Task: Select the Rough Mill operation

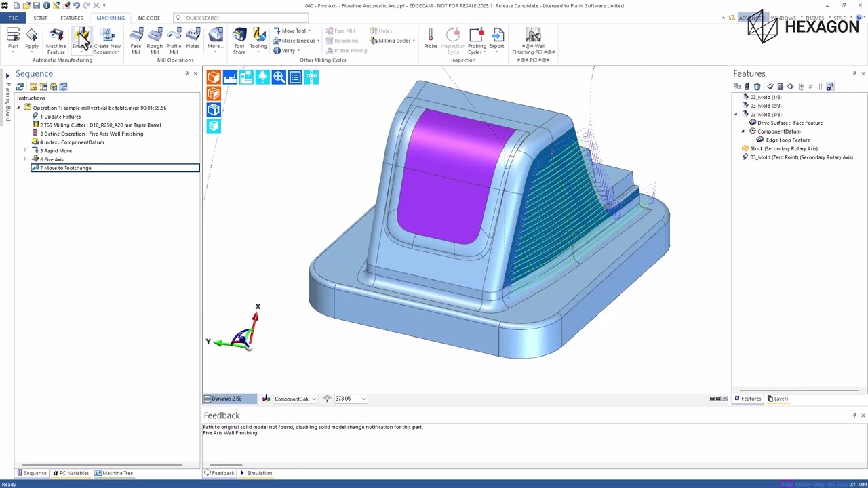Action: tap(155, 41)
